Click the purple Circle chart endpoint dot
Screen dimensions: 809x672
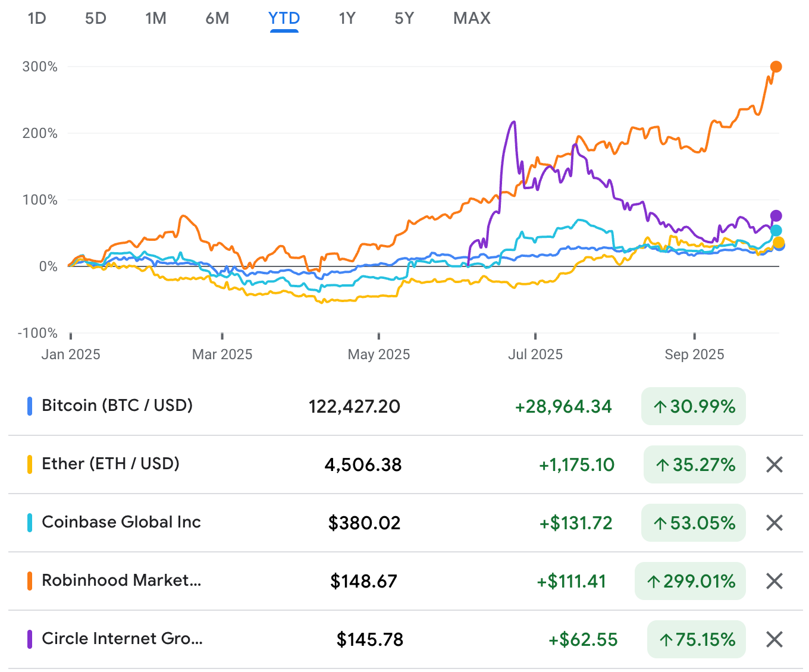click(776, 216)
